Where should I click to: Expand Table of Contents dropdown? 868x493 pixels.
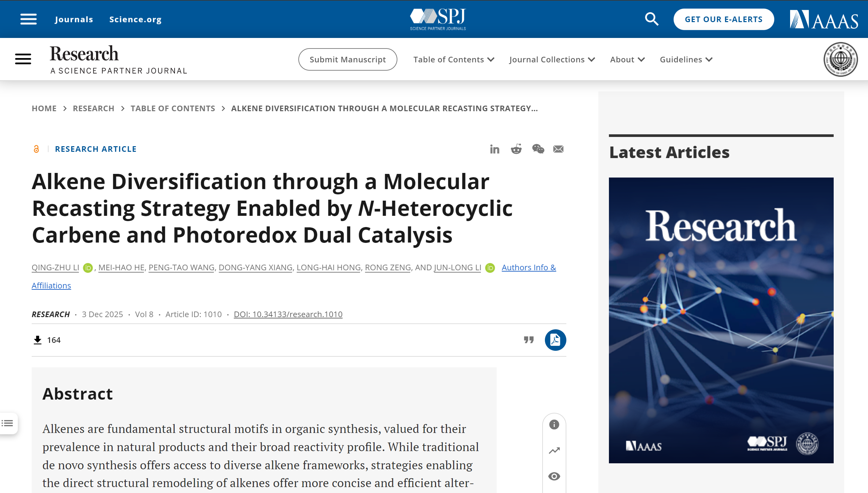pyautogui.click(x=453, y=60)
